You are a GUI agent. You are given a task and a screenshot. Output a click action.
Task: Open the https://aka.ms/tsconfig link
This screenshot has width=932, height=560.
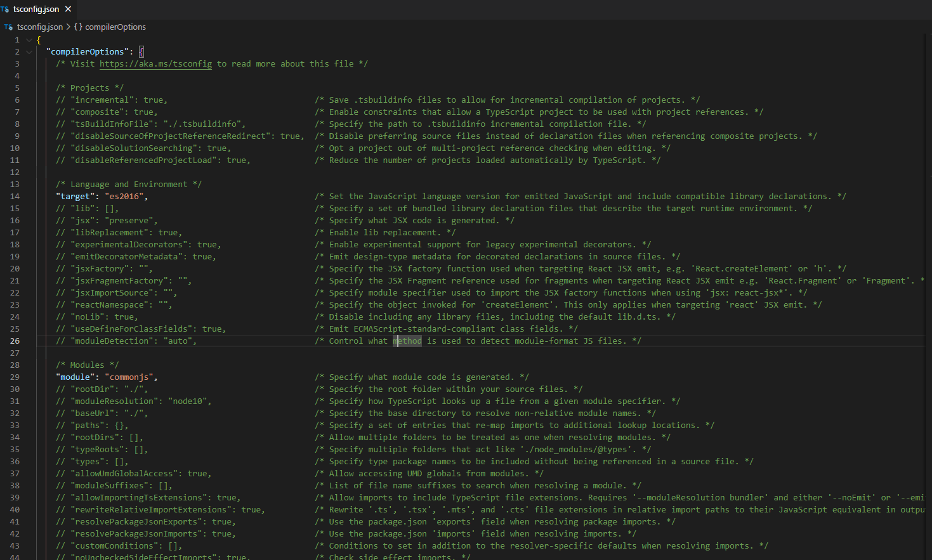point(156,64)
